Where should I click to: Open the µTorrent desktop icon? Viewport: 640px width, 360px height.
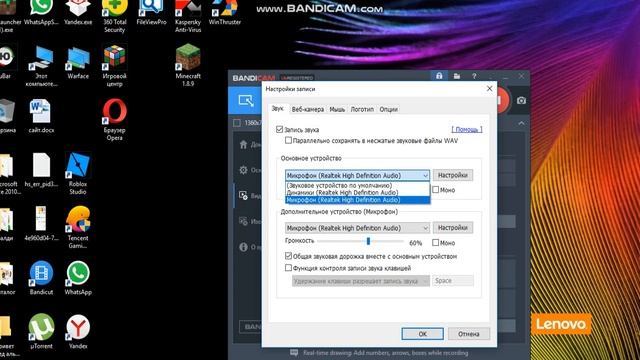coord(41,331)
